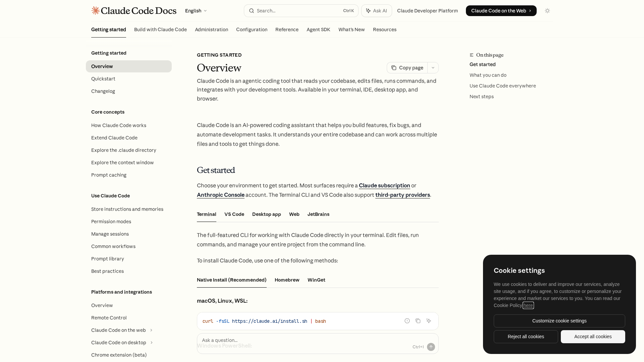Click the copy code icon on curl command

click(418, 321)
